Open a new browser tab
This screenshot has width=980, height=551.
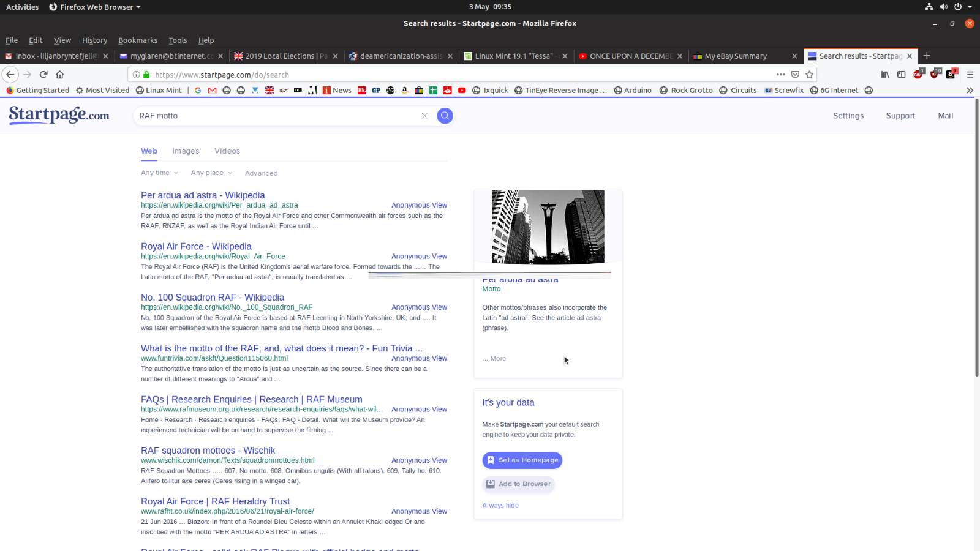tap(927, 56)
